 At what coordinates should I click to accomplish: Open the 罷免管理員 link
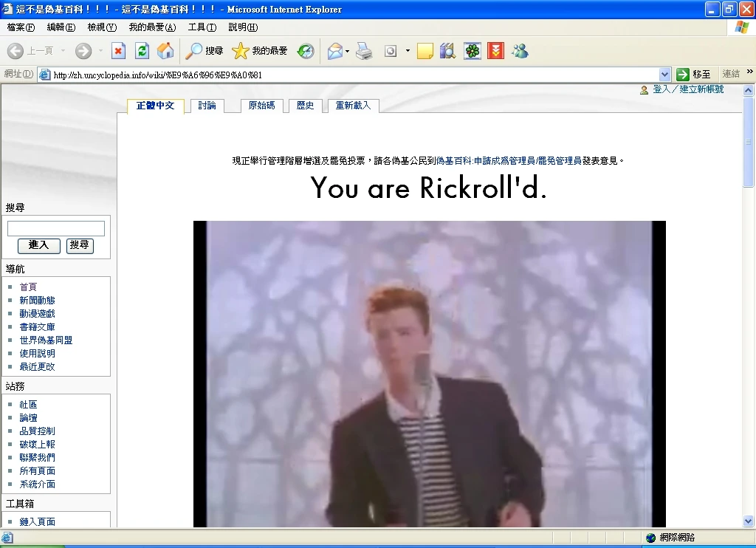(x=560, y=161)
